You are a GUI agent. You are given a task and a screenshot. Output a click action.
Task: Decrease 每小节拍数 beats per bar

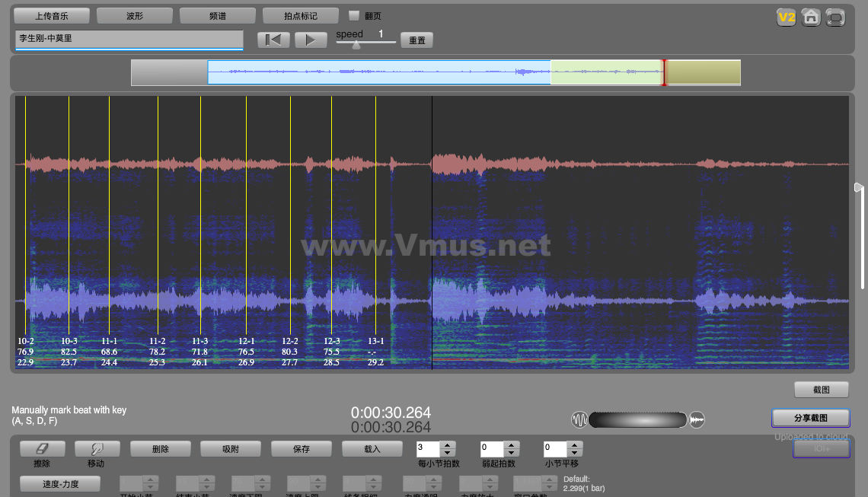tap(448, 452)
